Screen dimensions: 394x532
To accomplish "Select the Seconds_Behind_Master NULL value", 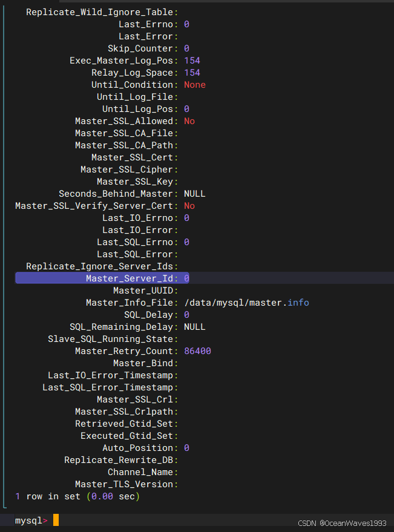I will tap(195, 194).
